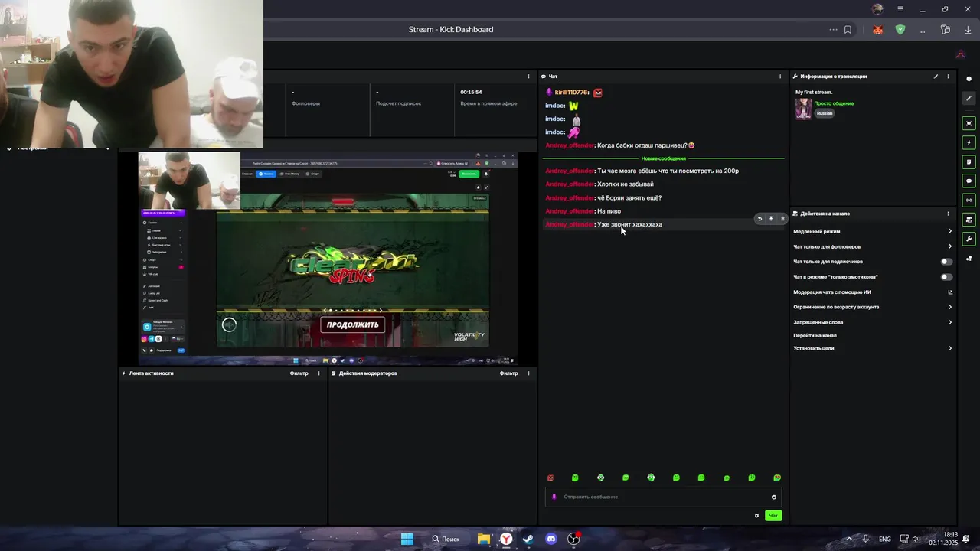980x551 pixels.
Task: Toggle the stream preview widget sidebar icon
Action: pyautogui.click(x=969, y=123)
